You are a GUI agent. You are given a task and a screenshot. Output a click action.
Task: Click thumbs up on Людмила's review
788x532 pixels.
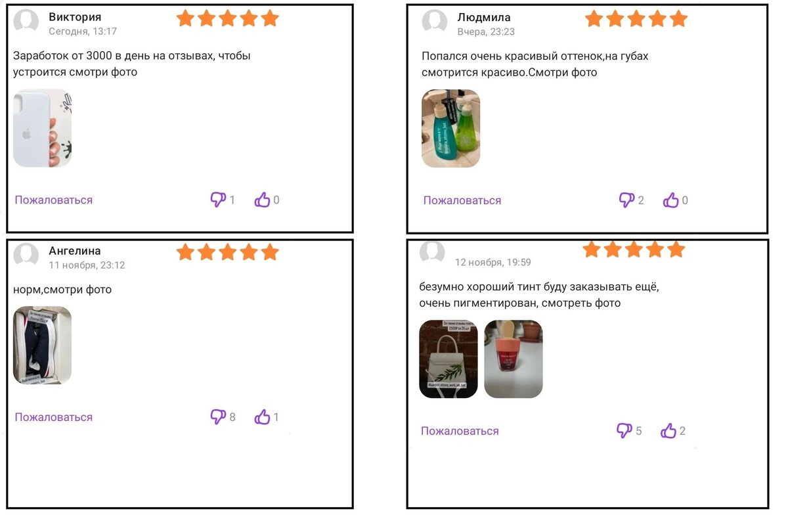point(671,200)
